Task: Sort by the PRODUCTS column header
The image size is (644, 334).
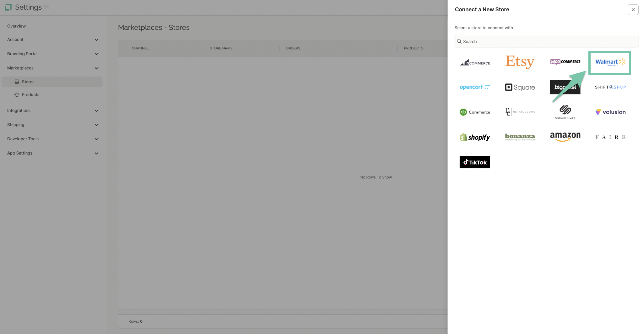Action: coord(413,48)
